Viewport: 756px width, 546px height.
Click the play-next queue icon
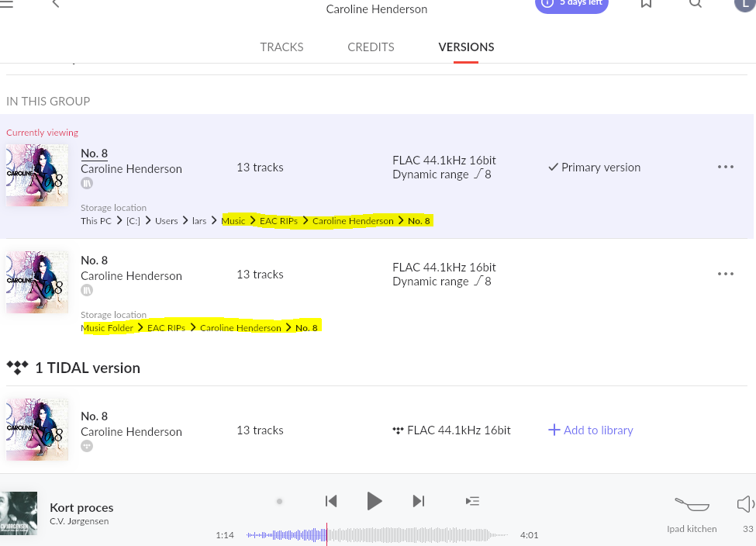[x=472, y=501]
